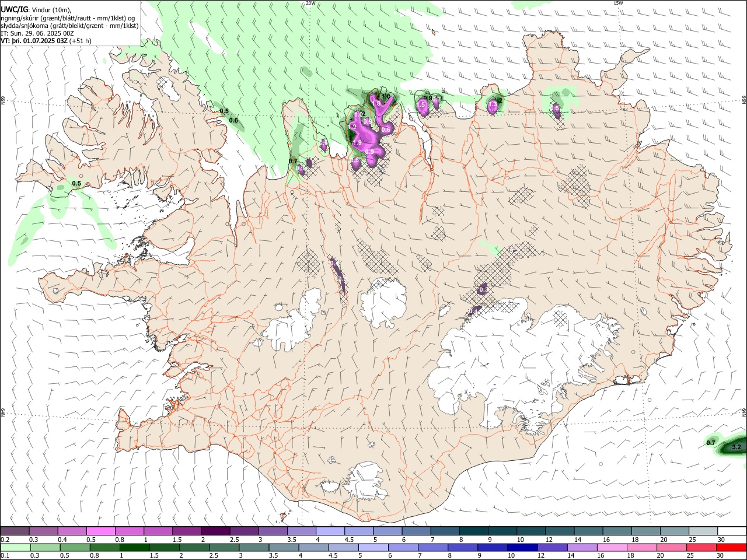
Task: Click the 0.1 label on rain legend scale
Action: point(5,556)
